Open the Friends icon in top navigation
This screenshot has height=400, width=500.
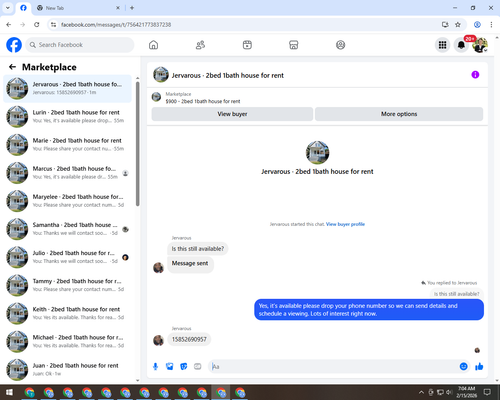200,45
